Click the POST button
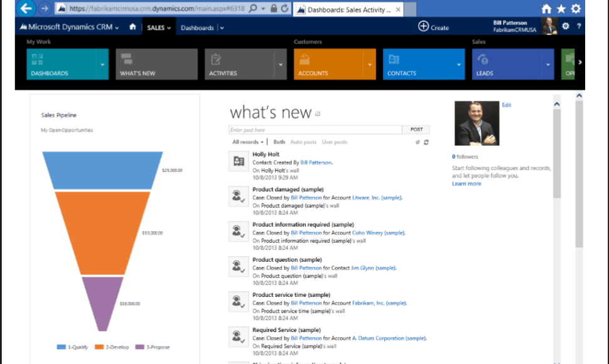The height and width of the screenshot is (364, 609). coord(416,130)
